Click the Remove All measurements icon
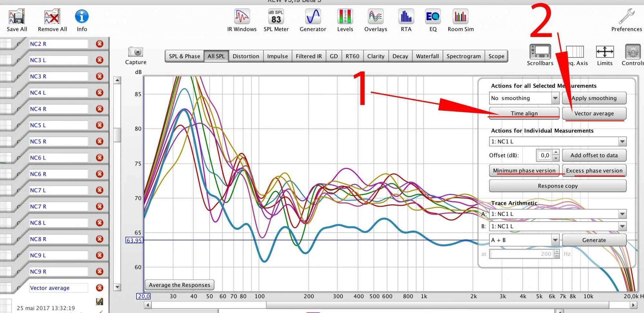Viewport: 644px width, 313px height. [52, 17]
